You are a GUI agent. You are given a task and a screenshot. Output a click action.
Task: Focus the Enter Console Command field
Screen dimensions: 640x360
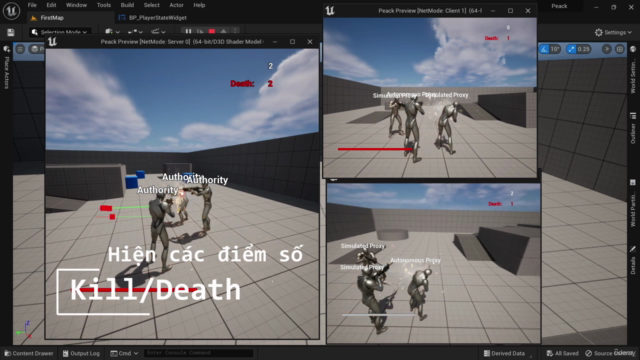pyautogui.click(x=198, y=353)
